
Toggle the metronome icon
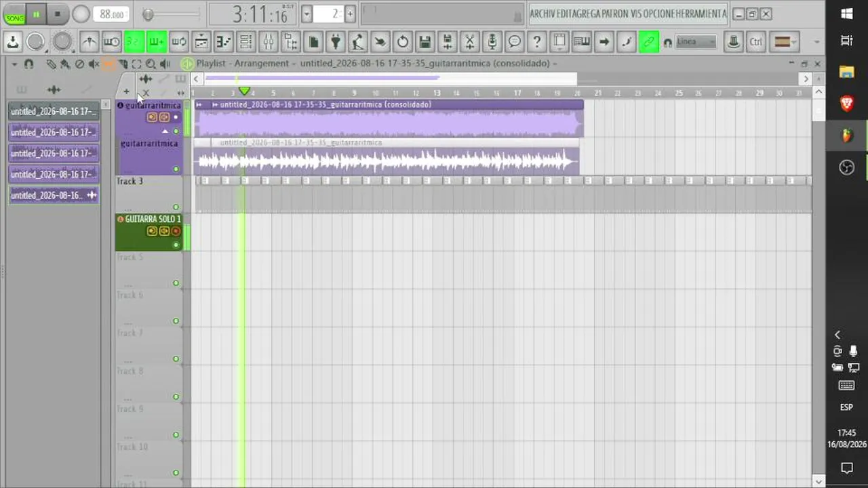pyautogui.click(x=90, y=42)
